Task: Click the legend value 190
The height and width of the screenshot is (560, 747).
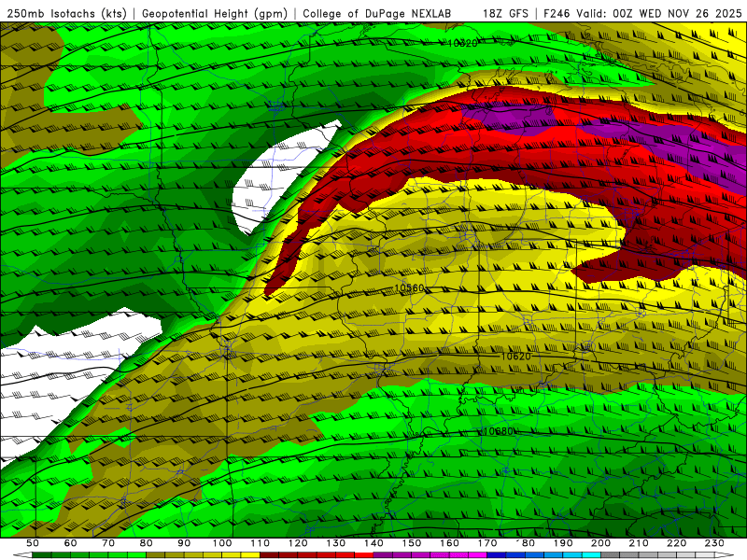Action: (563, 543)
